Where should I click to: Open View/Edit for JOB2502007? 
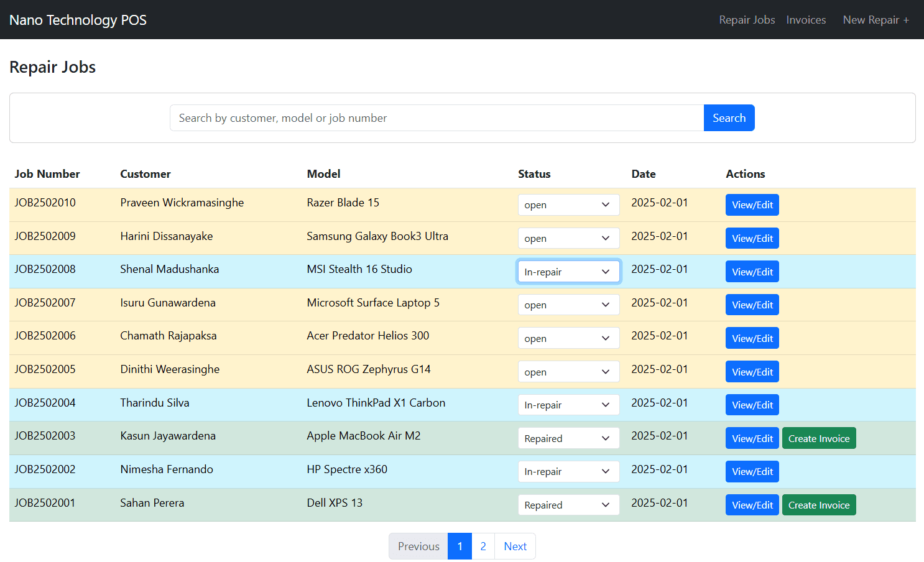click(752, 305)
